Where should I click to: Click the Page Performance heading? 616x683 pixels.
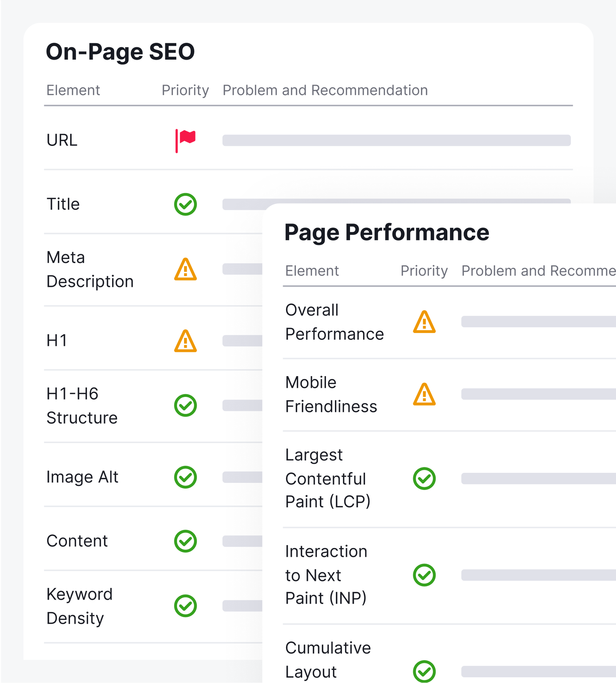(x=387, y=233)
